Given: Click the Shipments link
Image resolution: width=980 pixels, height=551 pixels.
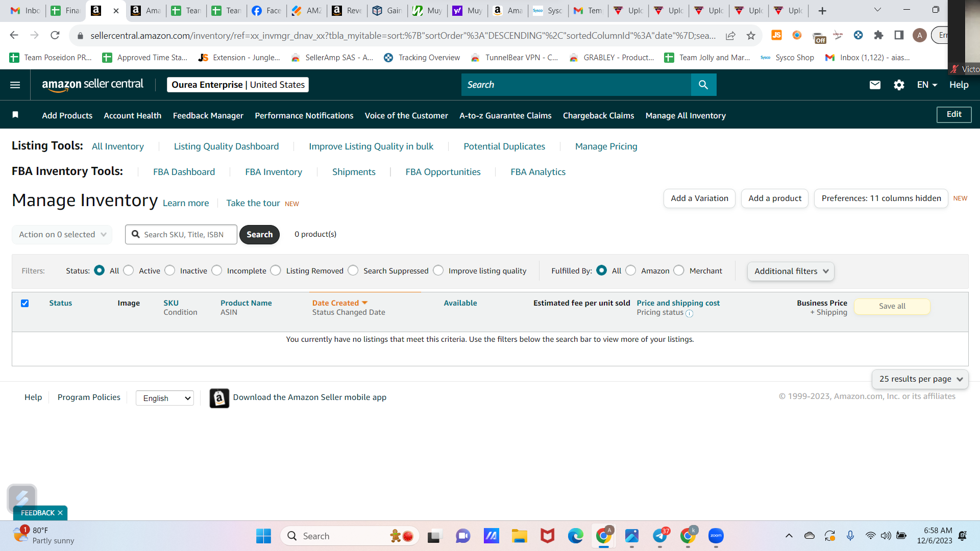Looking at the screenshot, I should point(354,172).
